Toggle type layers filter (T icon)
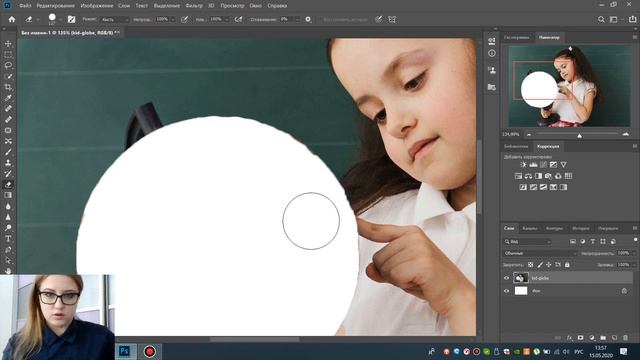The height and width of the screenshot is (360, 640). (x=593, y=242)
